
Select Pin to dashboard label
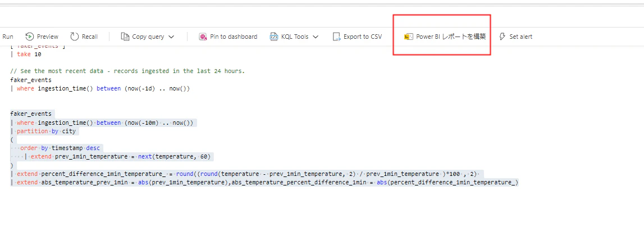(234, 37)
